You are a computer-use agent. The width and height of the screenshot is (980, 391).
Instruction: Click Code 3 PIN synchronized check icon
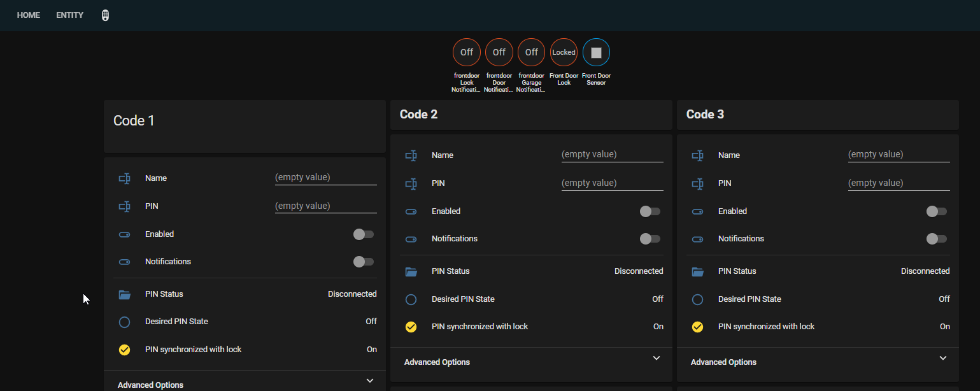697,327
